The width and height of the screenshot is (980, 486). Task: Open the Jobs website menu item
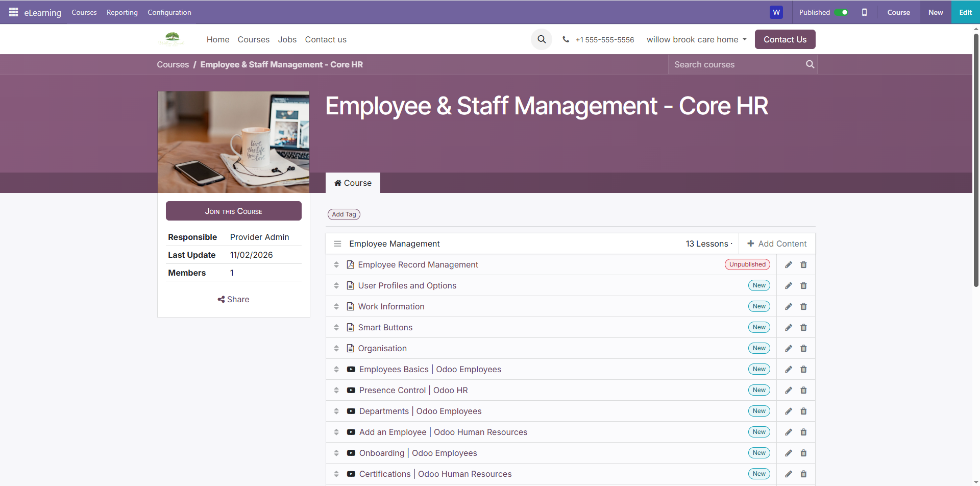coord(287,40)
